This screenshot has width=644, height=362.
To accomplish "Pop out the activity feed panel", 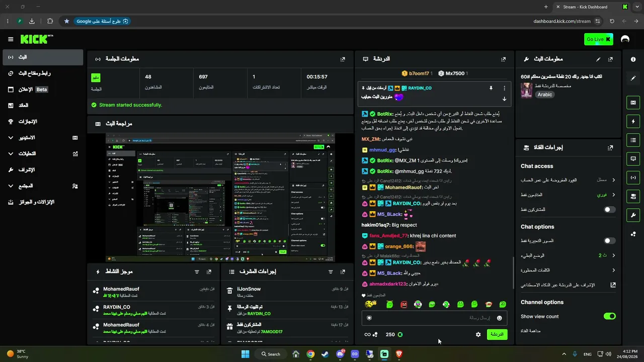I will click(x=209, y=271).
